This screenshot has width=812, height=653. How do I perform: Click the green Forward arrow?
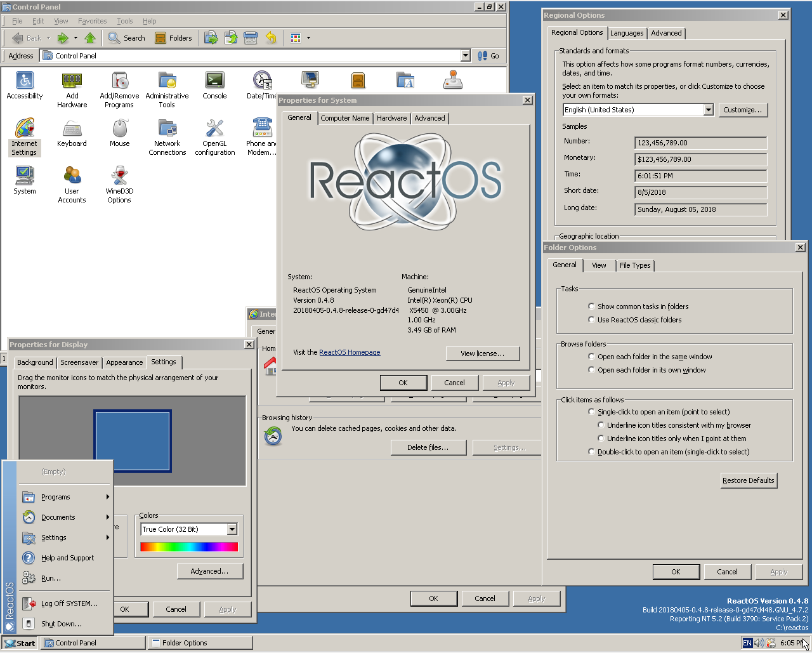(x=63, y=38)
